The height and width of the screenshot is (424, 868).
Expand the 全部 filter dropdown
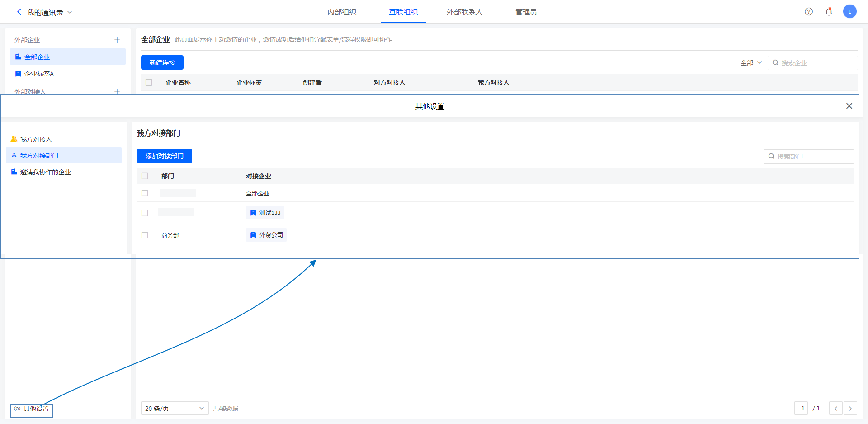pos(751,63)
